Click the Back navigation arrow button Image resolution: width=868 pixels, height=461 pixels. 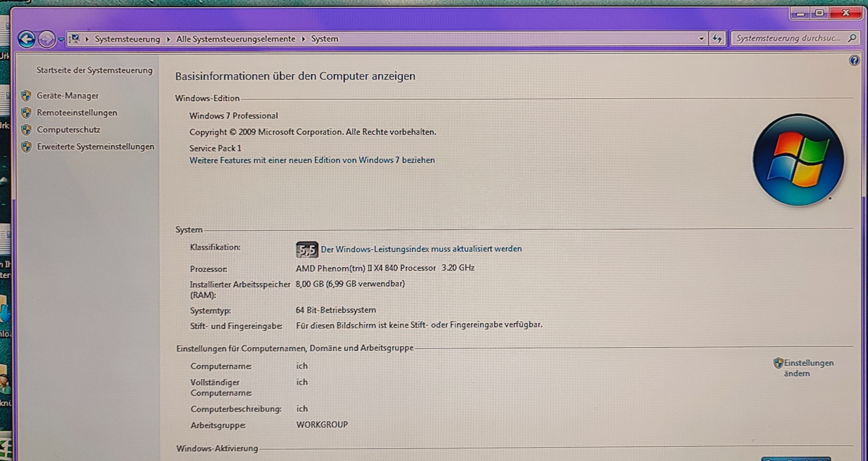(x=27, y=39)
